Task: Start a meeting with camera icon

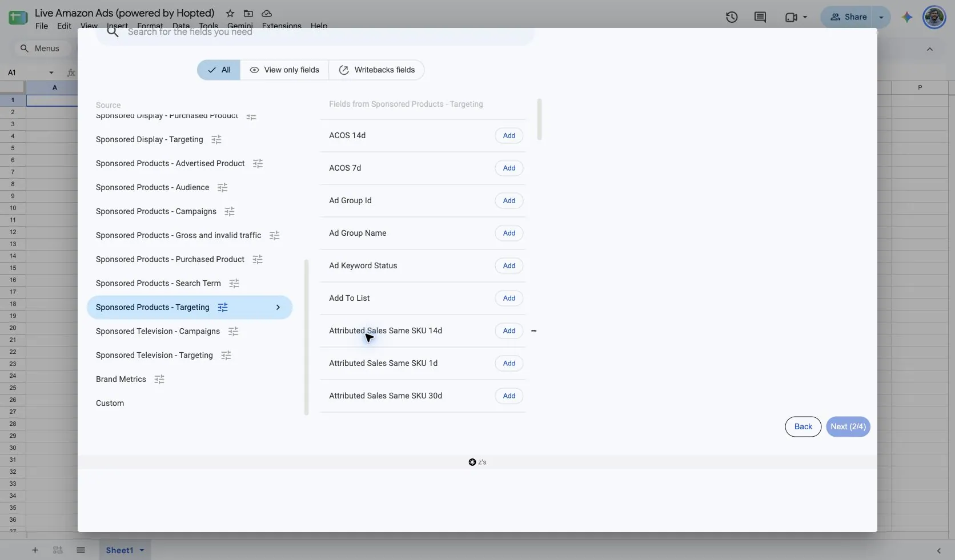Action: [791, 17]
